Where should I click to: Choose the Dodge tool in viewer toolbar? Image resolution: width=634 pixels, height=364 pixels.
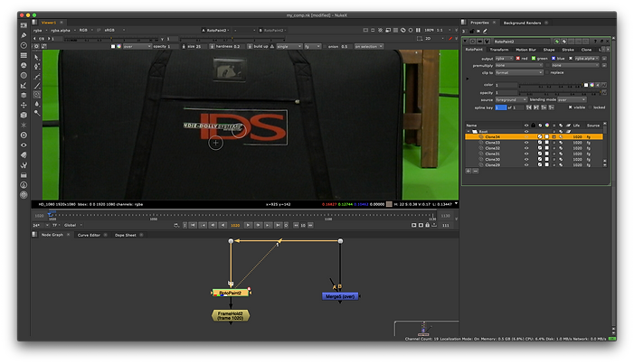[37, 113]
